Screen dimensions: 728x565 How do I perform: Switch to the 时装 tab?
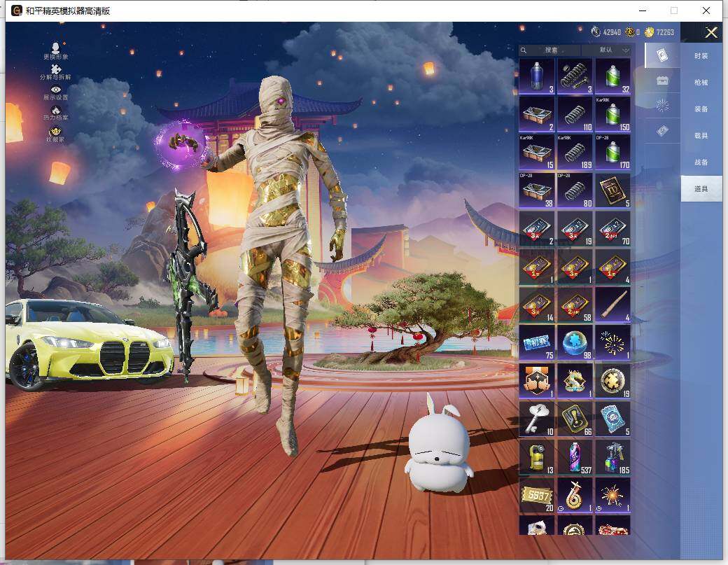tap(701, 56)
